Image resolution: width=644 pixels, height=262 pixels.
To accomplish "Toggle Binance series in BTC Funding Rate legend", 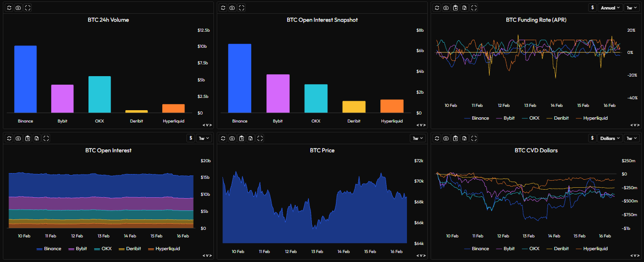I will coord(476,118).
